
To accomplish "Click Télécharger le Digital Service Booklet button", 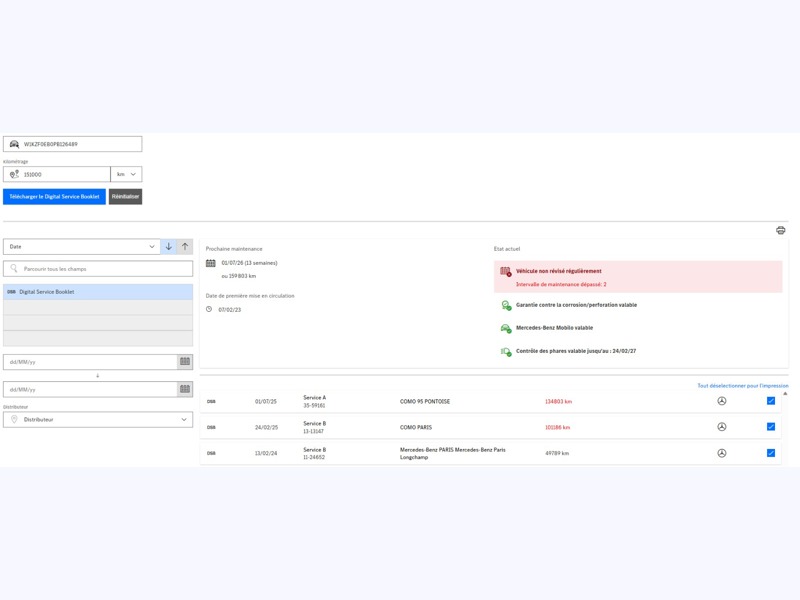I will click(x=54, y=197).
